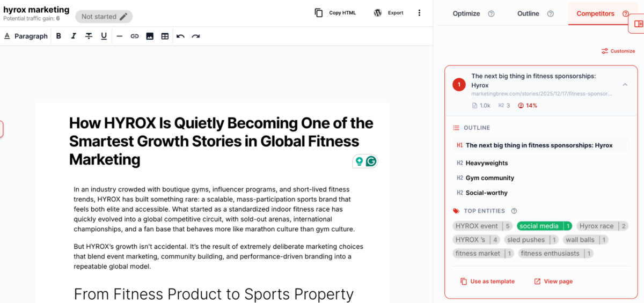Use competitor outline as template
644x303 pixels.
pos(487,282)
